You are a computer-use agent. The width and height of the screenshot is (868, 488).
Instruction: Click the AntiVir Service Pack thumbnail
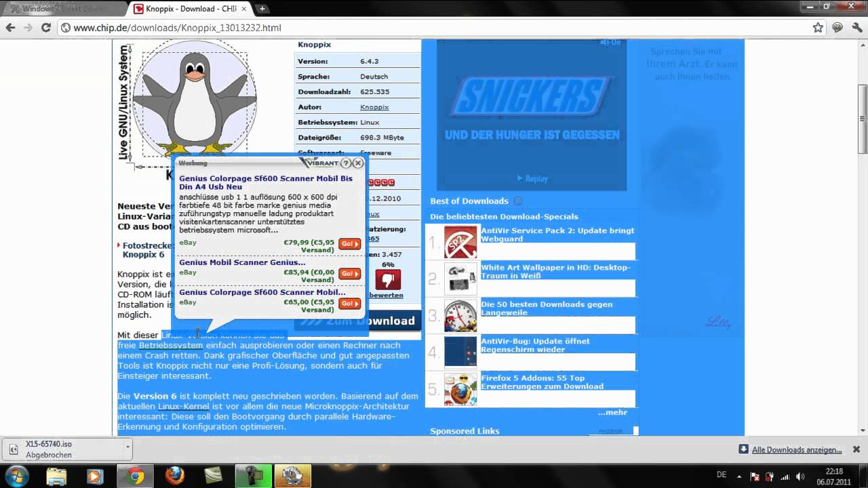460,242
